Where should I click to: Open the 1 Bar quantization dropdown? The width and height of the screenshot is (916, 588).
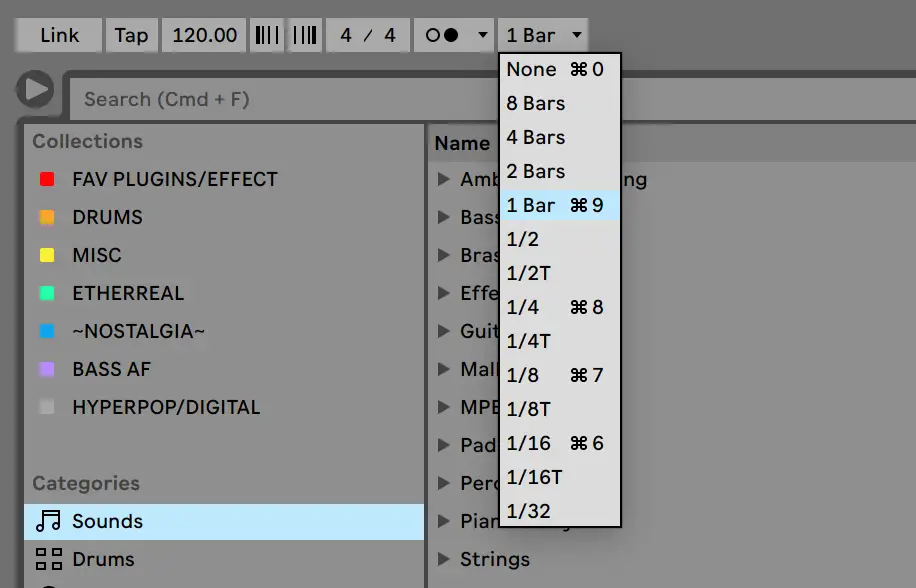[x=543, y=36]
